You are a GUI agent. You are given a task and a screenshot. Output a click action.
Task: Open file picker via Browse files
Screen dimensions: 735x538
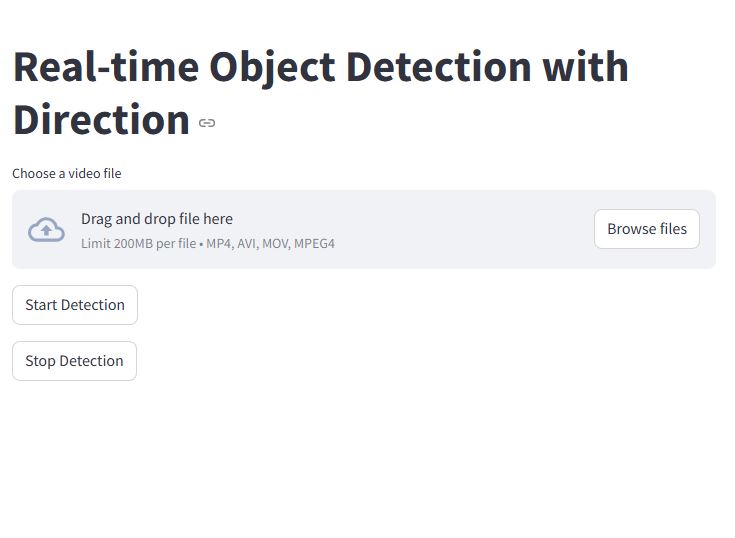coord(647,229)
